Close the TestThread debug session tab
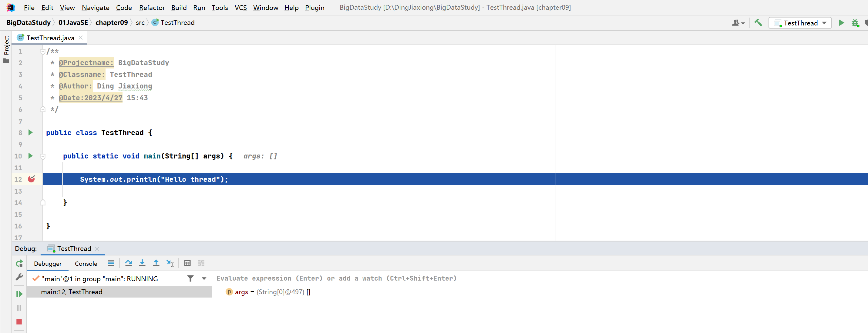This screenshot has height=333, width=868. (x=97, y=248)
